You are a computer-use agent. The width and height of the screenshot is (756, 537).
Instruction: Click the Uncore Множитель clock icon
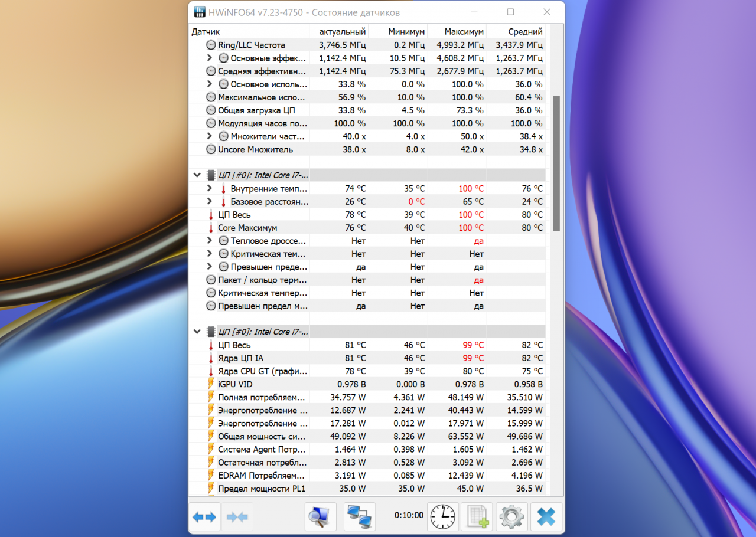(x=211, y=149)
